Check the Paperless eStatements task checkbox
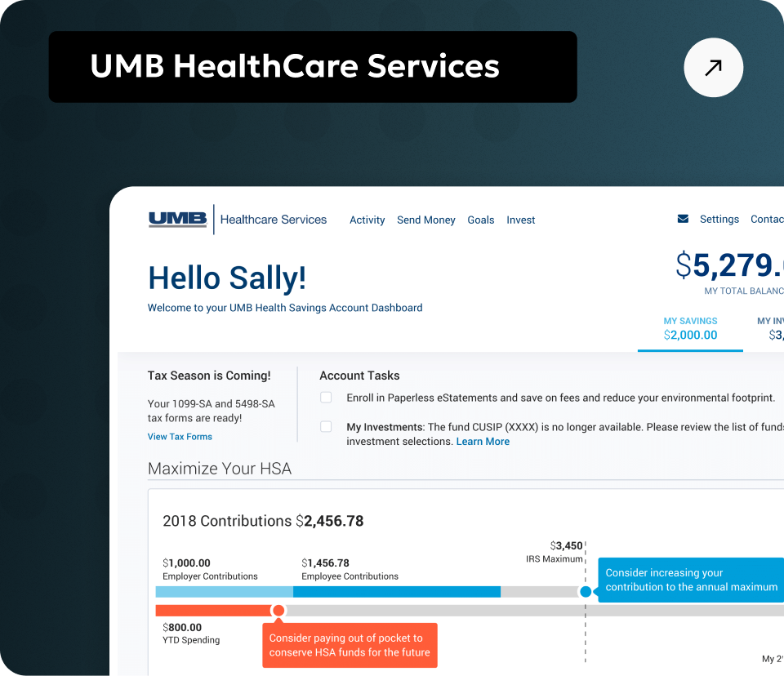The width and height of the screenshot is (784, 676). click(326, 398)
